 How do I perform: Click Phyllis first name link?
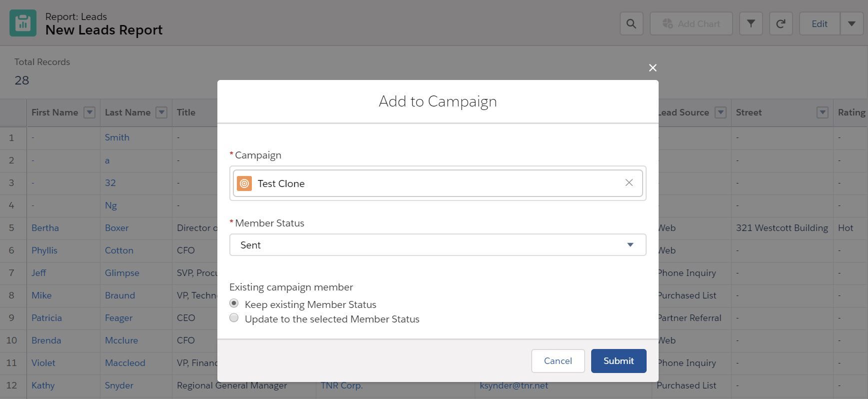(x=44, y=250)
